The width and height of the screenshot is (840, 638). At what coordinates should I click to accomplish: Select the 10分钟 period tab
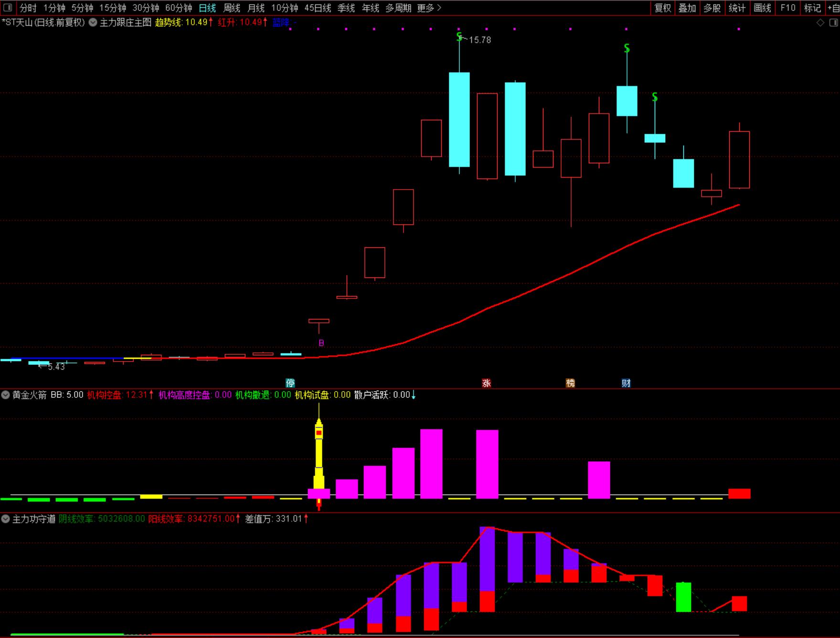tap(285, 8)
